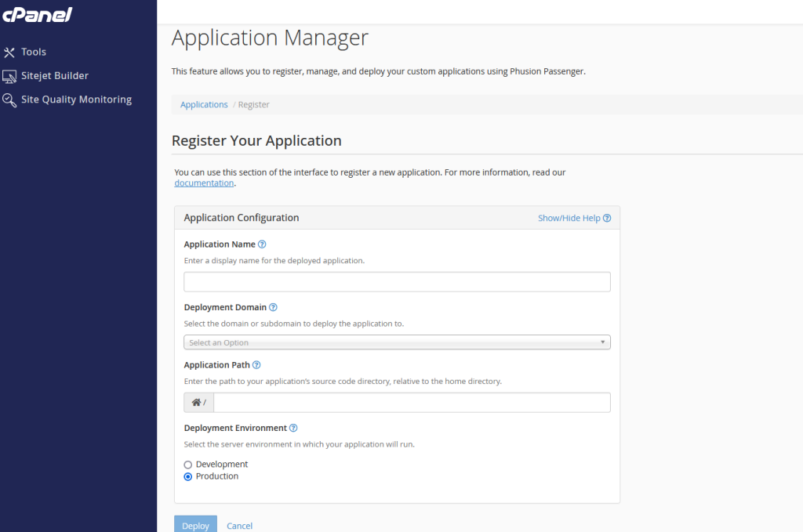Click the Application Name text field
The width and height of the screenshot is (803, 532).
(397, 282)
